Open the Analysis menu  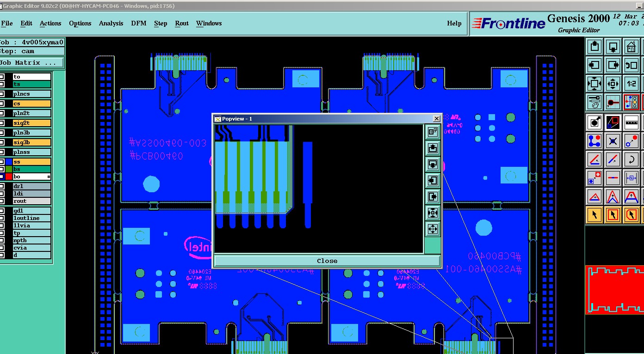111,23
